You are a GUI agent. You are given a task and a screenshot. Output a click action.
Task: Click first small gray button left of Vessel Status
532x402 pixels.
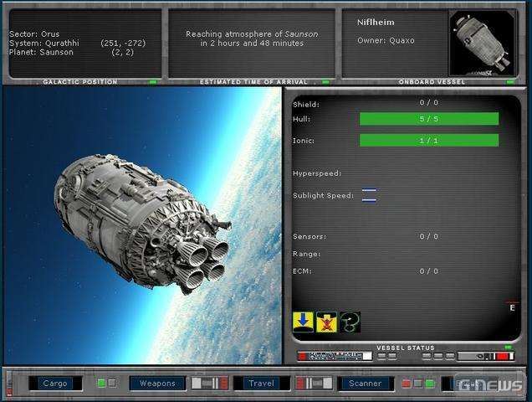381,356
